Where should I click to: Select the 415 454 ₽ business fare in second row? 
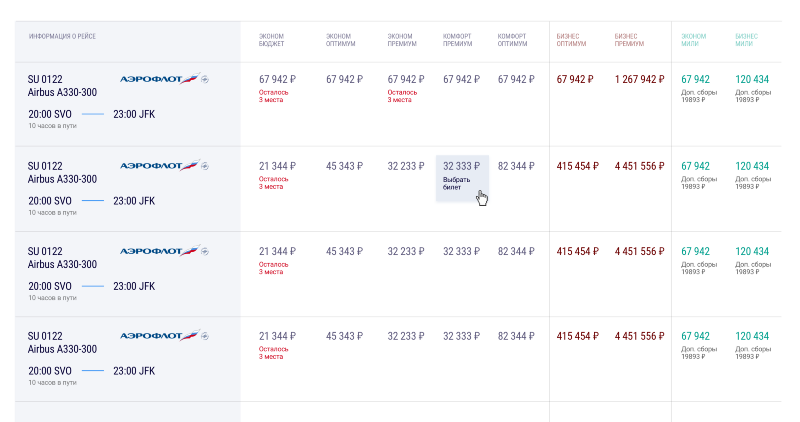[578, 166]
